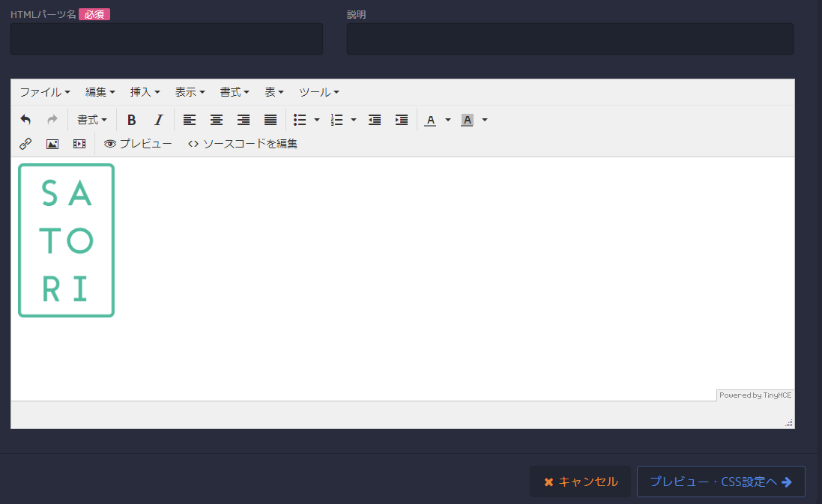Align text to the right
Viewport: 822px width, 504px height.
pyautogui.click(x=244, y=120)
